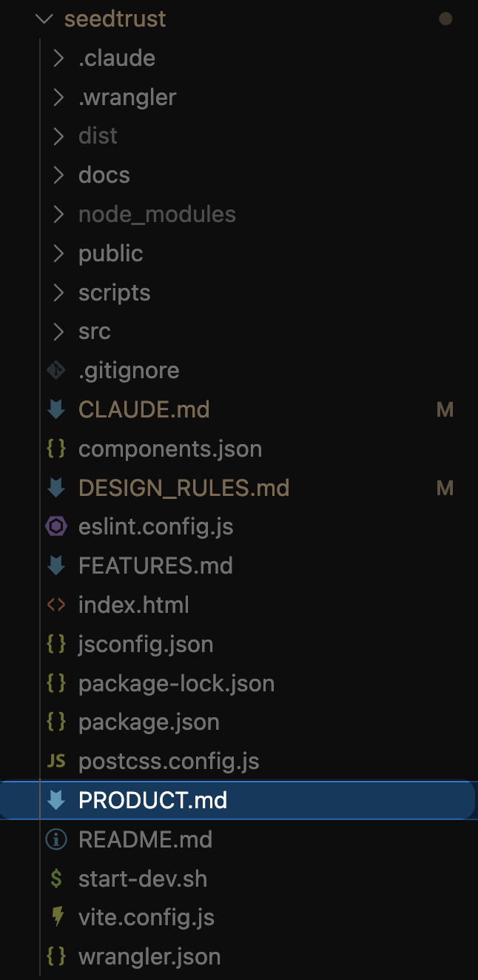
Task: Click the JSON braces icon beside components.json
Action: [57, 449]
